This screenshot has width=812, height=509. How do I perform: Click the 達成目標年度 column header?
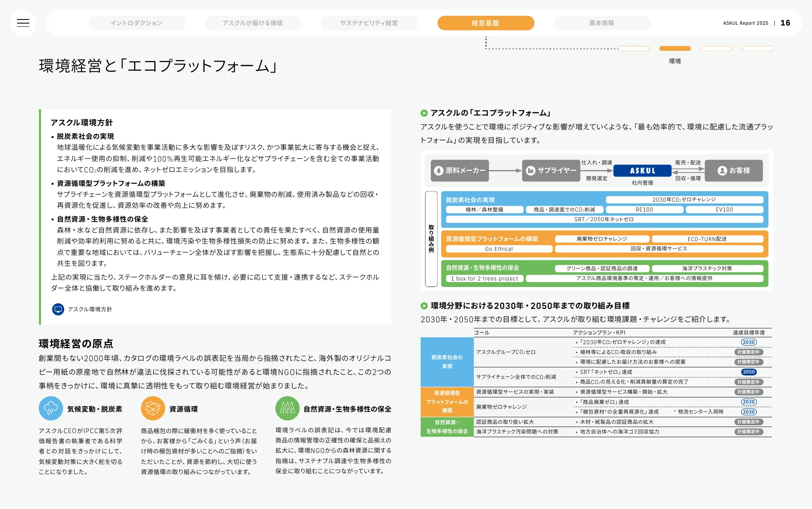click(749, 332)
